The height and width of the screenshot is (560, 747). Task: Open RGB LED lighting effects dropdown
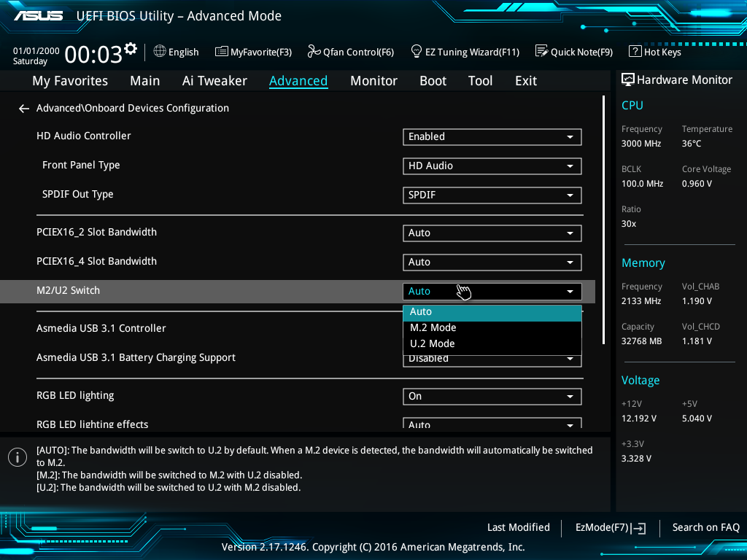tap(492, 424)
